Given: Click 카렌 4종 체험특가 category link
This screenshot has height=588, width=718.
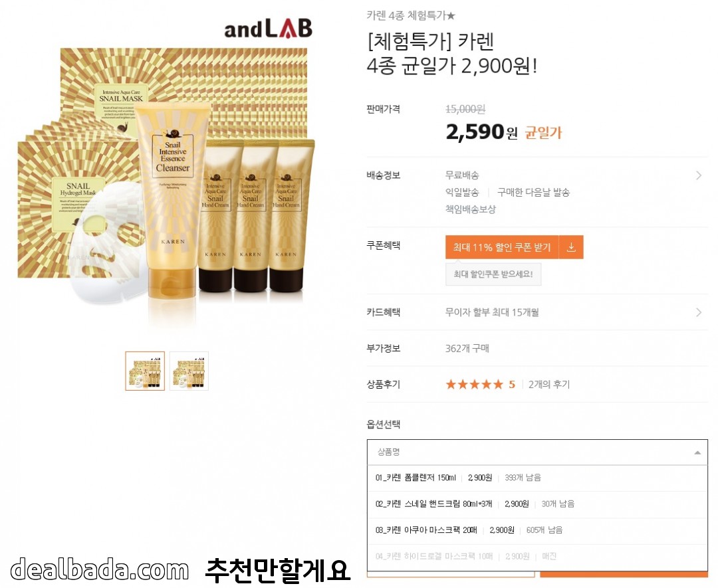Looking at the screenshot, I should 411,15.
